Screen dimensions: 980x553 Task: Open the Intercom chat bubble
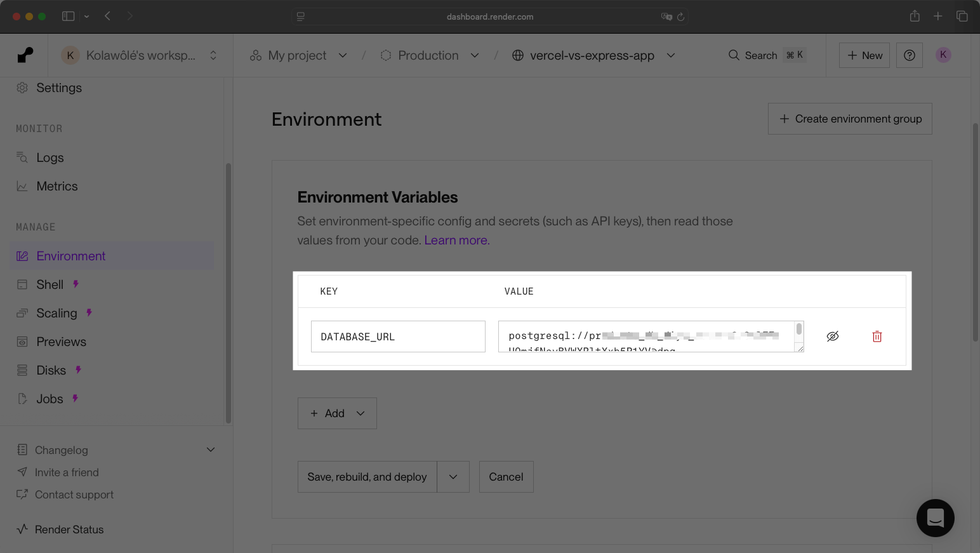click(935, 518)
